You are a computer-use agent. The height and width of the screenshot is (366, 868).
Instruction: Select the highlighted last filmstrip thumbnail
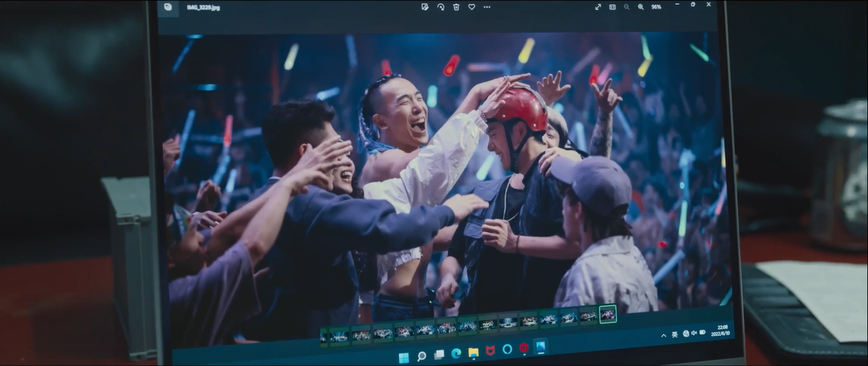click(x=608, y=314)
